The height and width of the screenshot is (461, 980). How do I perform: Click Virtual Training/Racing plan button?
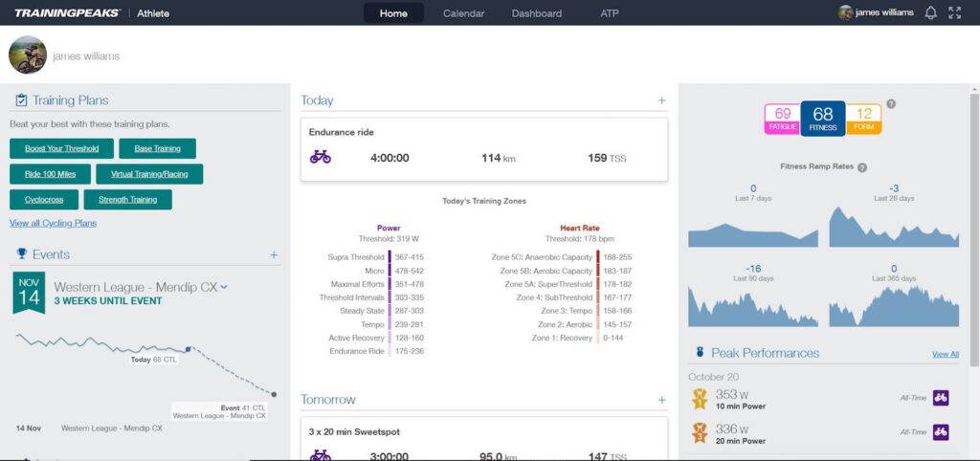(x=149, y=174)
